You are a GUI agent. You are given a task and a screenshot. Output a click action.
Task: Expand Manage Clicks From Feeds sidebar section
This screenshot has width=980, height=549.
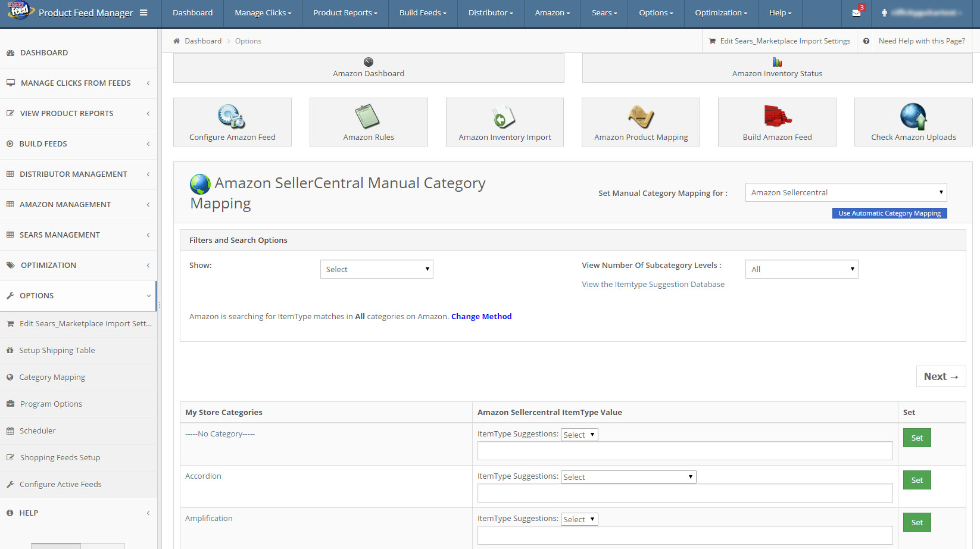[79, 83]
